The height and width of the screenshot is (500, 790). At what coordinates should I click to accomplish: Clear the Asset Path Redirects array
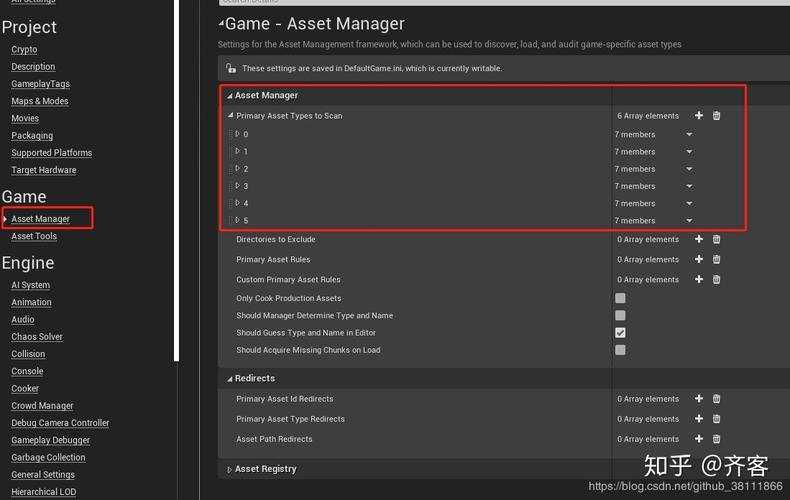(x=716, y=439)
